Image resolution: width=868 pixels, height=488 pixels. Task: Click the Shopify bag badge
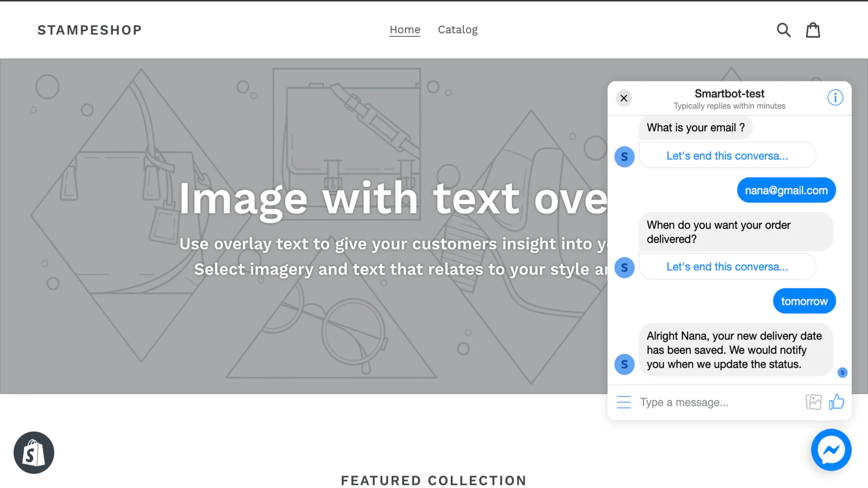34,453
